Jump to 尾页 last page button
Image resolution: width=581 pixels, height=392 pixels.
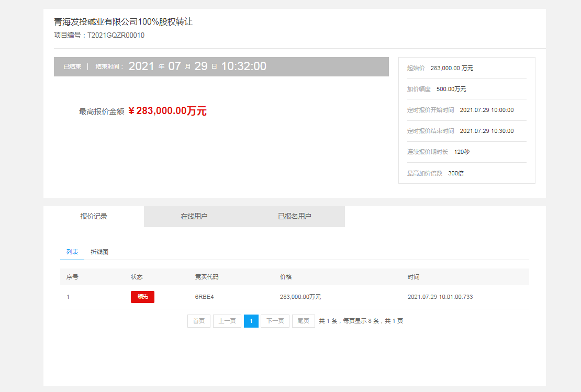tap(304, 321)
